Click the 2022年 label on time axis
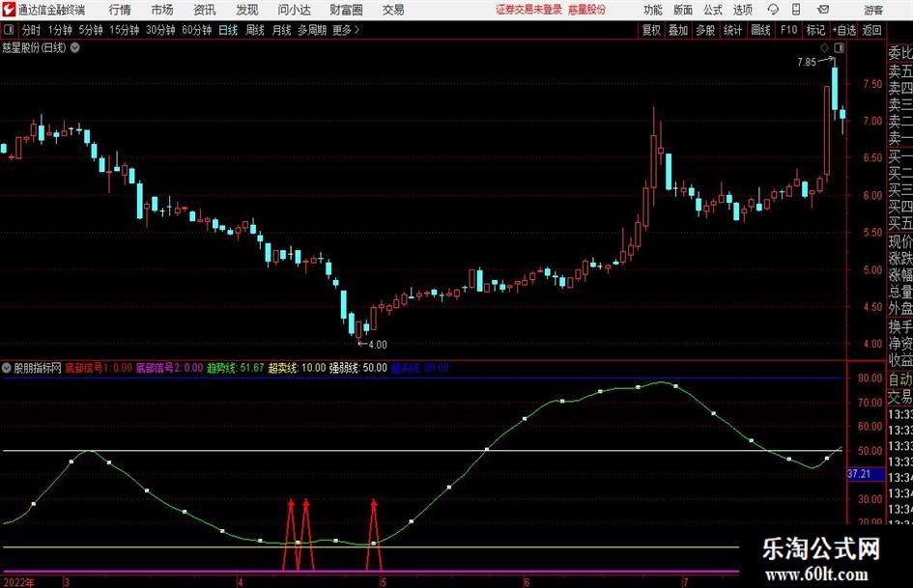Screen dimensions: 913x588 (18, 582)
